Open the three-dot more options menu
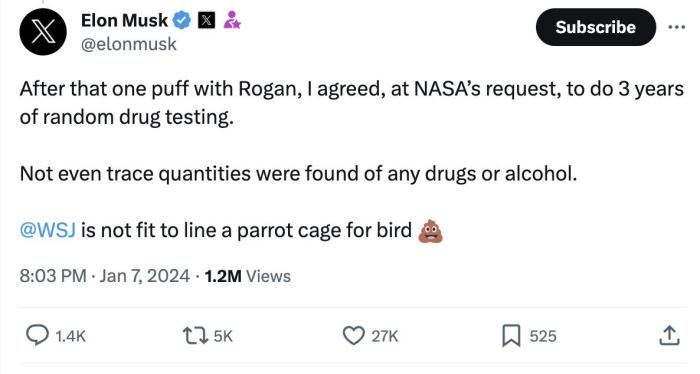Screen dimensions: 700x374 tap(677, 27)
